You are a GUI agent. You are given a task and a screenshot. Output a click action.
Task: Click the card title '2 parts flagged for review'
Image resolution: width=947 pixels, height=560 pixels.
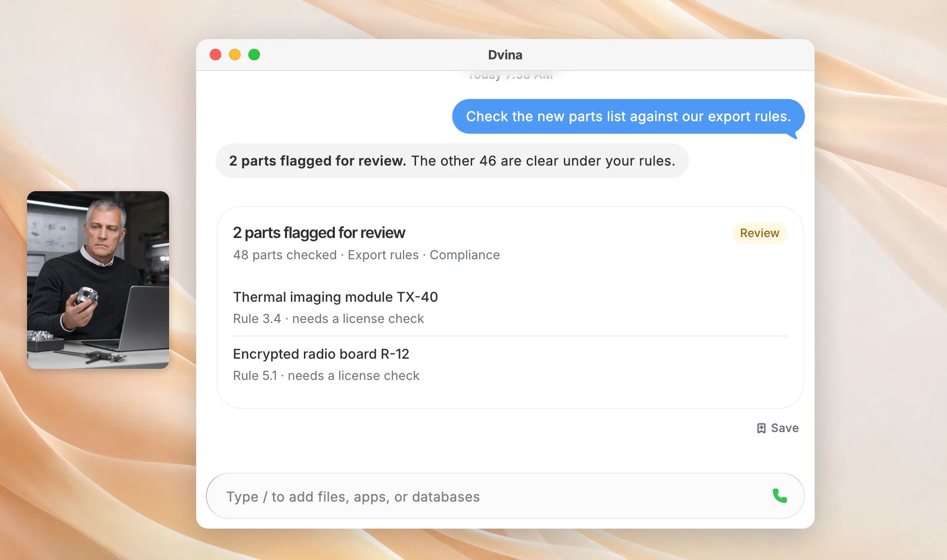coord(319,233)
